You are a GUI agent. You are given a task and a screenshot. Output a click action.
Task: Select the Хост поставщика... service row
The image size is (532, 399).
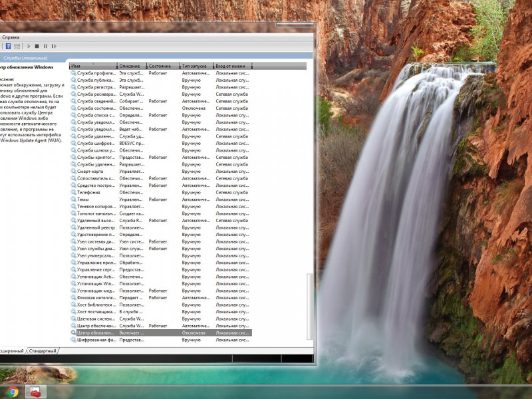161,311
